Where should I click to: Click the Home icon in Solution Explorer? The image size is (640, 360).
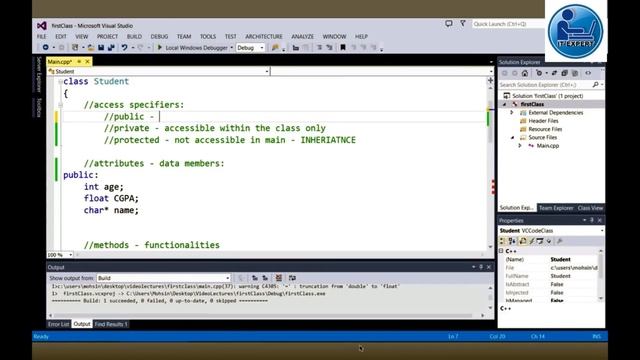point(525,73)
